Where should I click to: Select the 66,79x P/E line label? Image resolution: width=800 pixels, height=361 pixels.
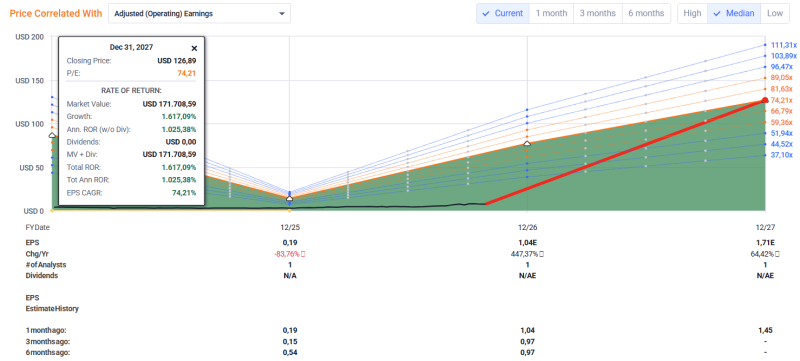(781, 111)
